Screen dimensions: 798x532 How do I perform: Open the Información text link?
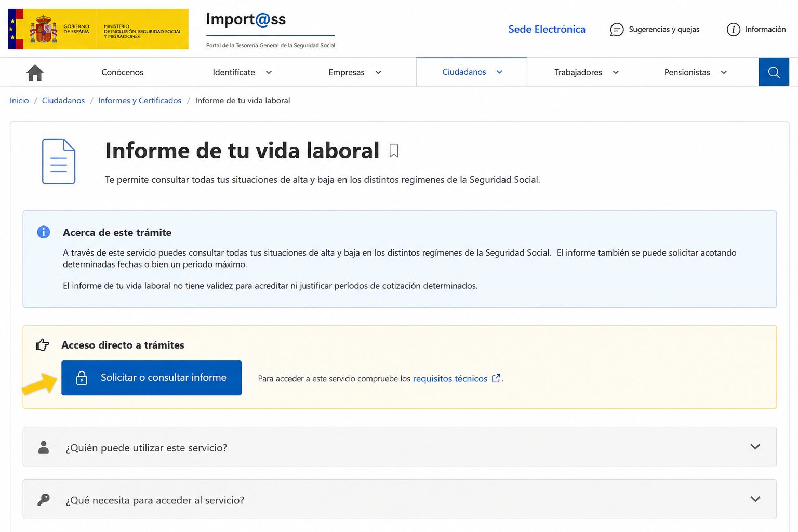click(x=765, y=29)
